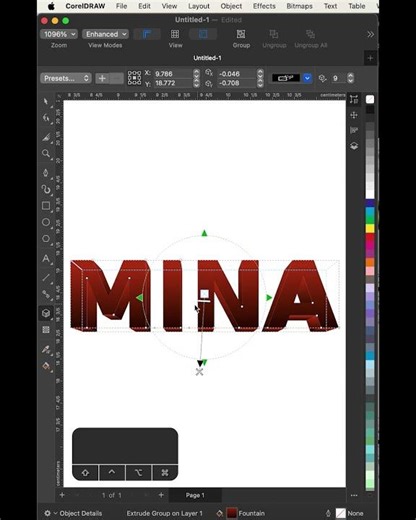Image resolution: width=416 pixels, height=520 pixels.
Task: Step the vanishing point X value
Action: point(260,74)
